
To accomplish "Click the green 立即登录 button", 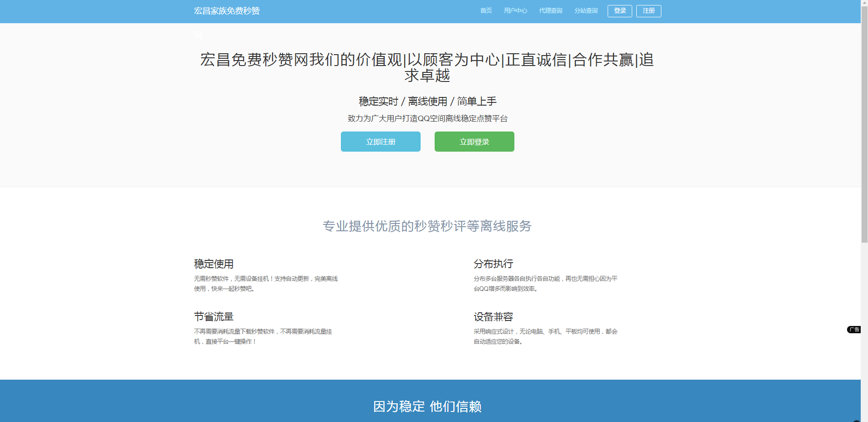I will point(474,142).
